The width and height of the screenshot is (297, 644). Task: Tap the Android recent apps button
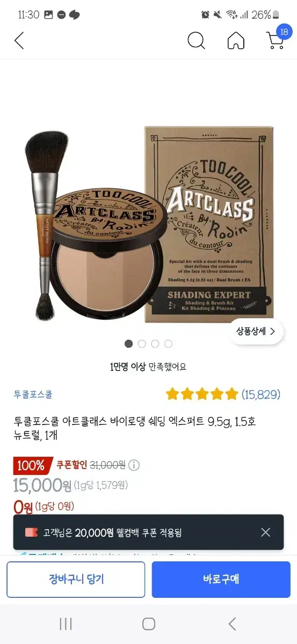pyautogui.click(x=66, y=624)
